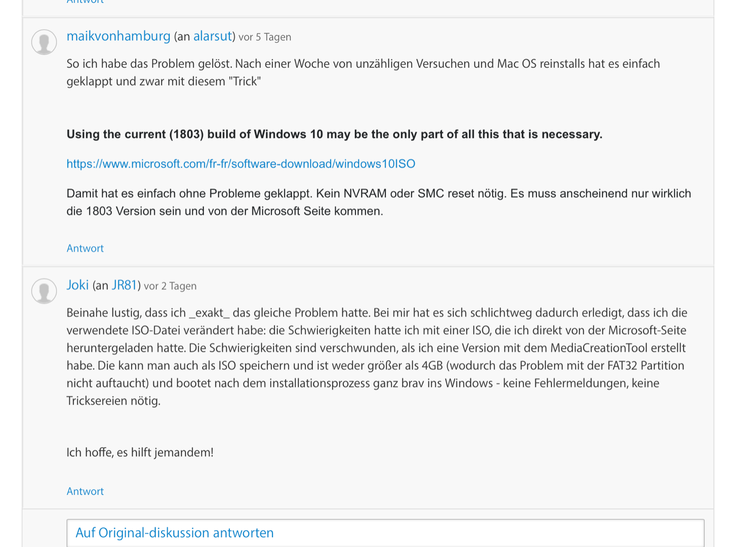Open maikvonhamburg's user profile link
Viewport: 756px width, 547px height.
point(118,36)
